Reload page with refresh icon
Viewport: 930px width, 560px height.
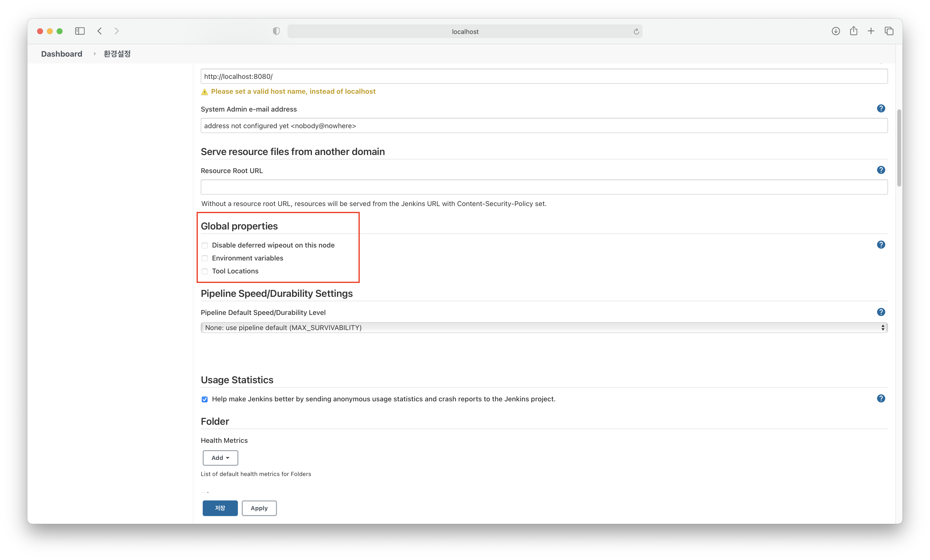click(636, 32)
